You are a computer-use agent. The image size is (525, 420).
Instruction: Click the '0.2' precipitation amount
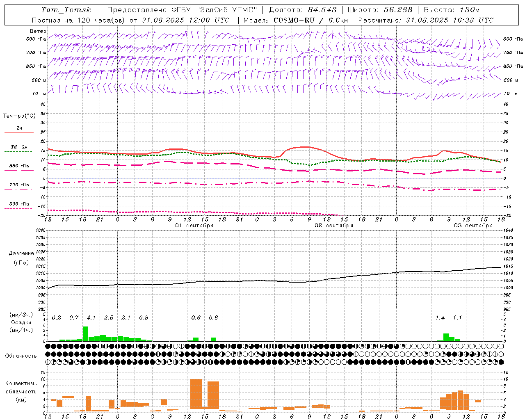[57, 318]
